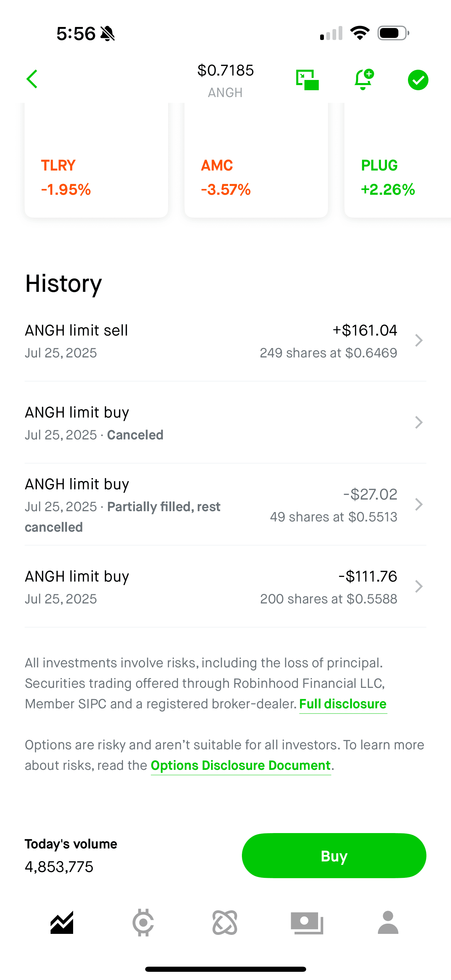Open the Investing chart tab
The image size is (451, 980).
62,922
